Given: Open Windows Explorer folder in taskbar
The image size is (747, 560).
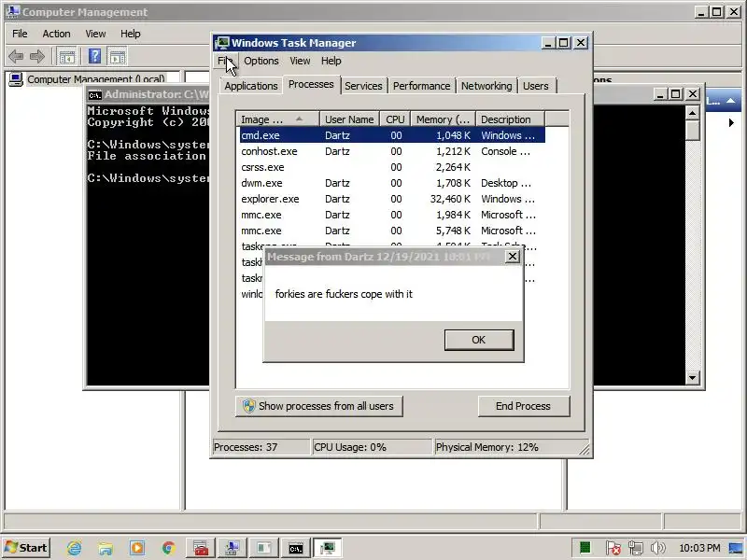Looking at the screenshot, I should (106, 548).
